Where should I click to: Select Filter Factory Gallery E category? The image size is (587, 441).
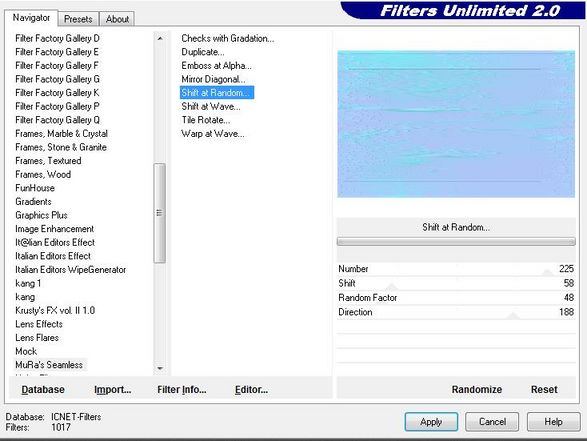point(57,52)
